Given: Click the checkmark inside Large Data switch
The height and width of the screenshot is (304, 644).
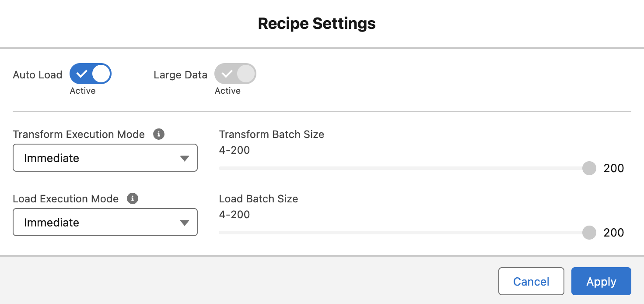Looking at the screenshot, I should pyautogui.click(x=226, y=74).
